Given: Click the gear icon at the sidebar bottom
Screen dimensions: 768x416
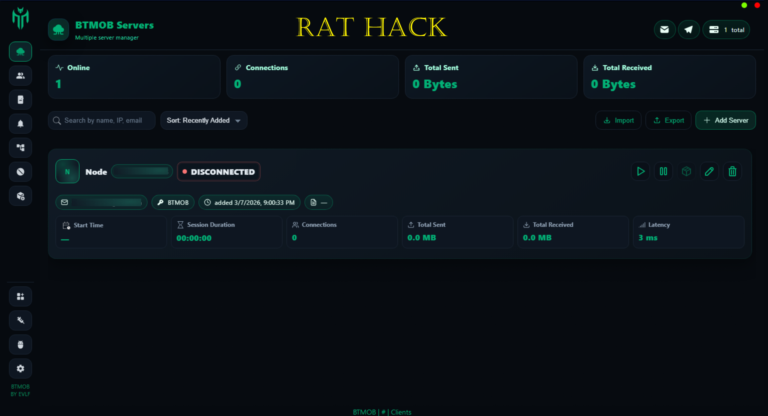Looking at the screenshot, I should point(21,368).
